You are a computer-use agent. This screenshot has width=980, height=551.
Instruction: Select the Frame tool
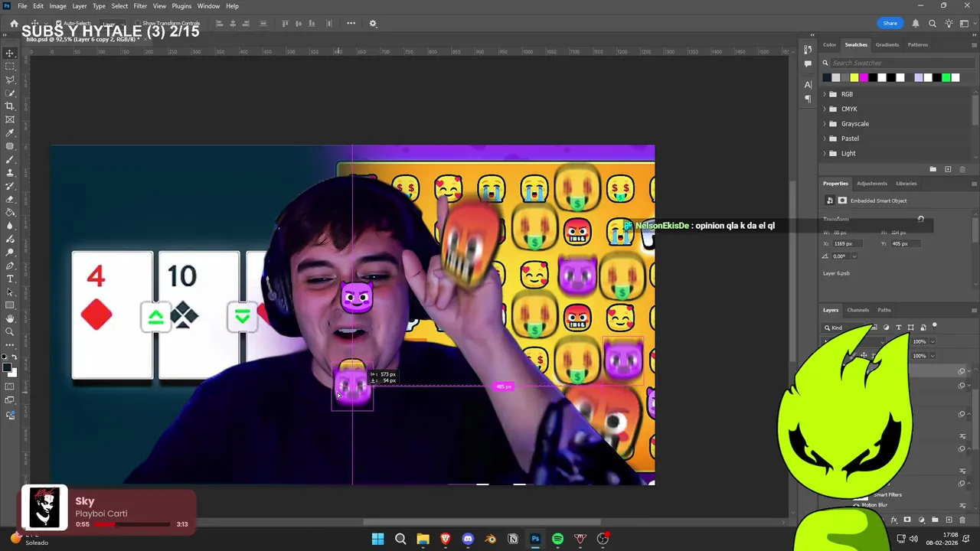pyautogui.click(x=10, y=119)
